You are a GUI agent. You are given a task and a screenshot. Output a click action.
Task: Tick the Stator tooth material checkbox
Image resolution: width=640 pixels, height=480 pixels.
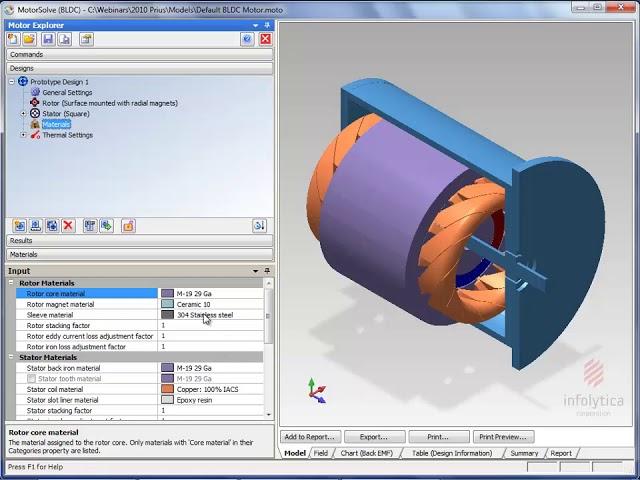tap(32, 379)
